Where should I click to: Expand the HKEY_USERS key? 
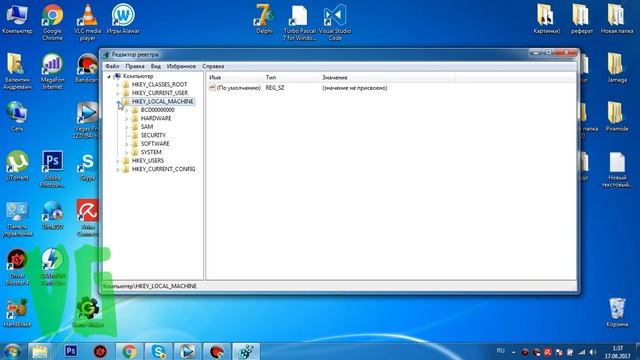click(x=118, y=161)
